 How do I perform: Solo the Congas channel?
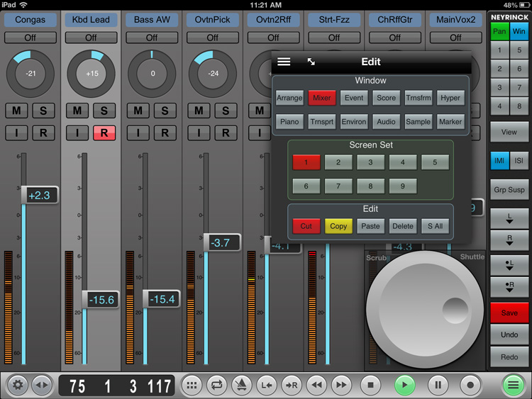43,111
